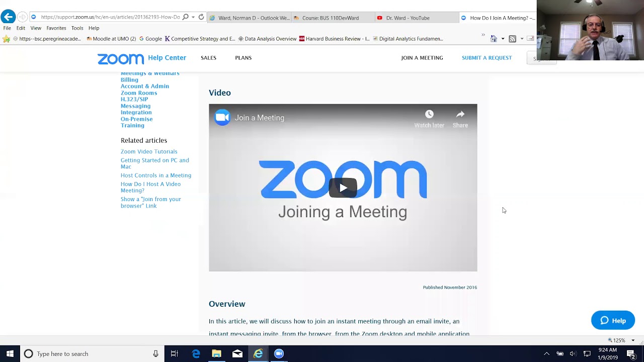
Task: Open the peregrineacademics favorites bookmark
Action: (46, 39)
